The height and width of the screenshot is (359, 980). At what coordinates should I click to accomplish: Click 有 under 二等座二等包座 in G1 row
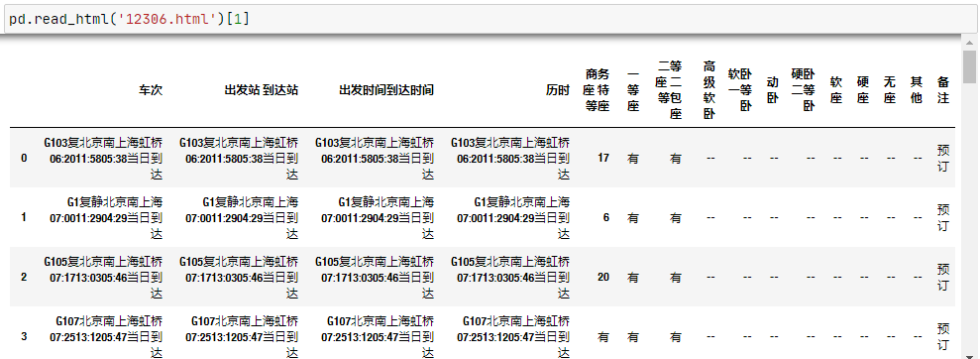coord(676,218)
